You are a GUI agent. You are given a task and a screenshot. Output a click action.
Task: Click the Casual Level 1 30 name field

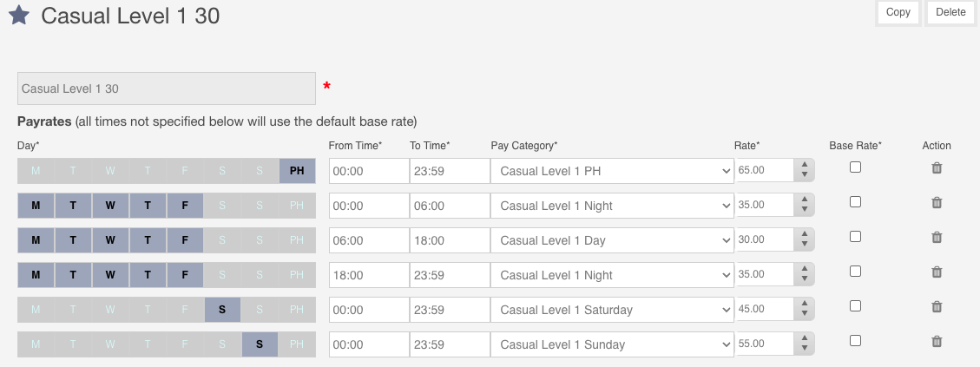[167, 88]
